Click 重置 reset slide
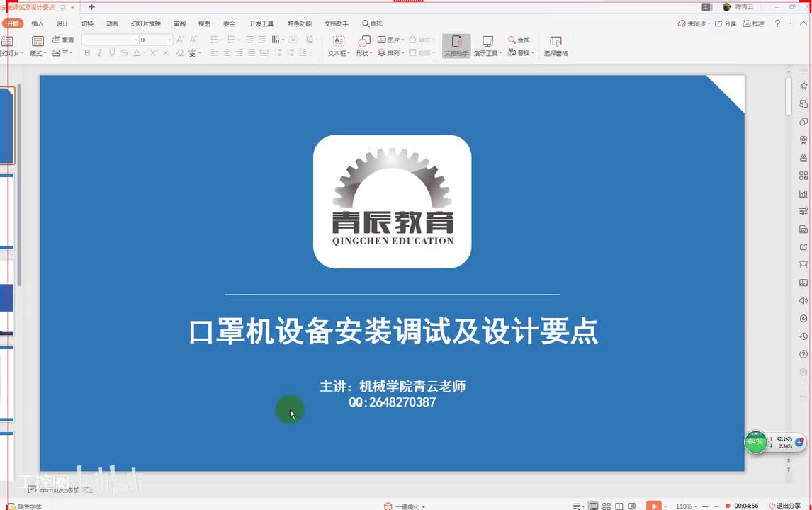Viewport: 812px width, 510px height. 63,40
